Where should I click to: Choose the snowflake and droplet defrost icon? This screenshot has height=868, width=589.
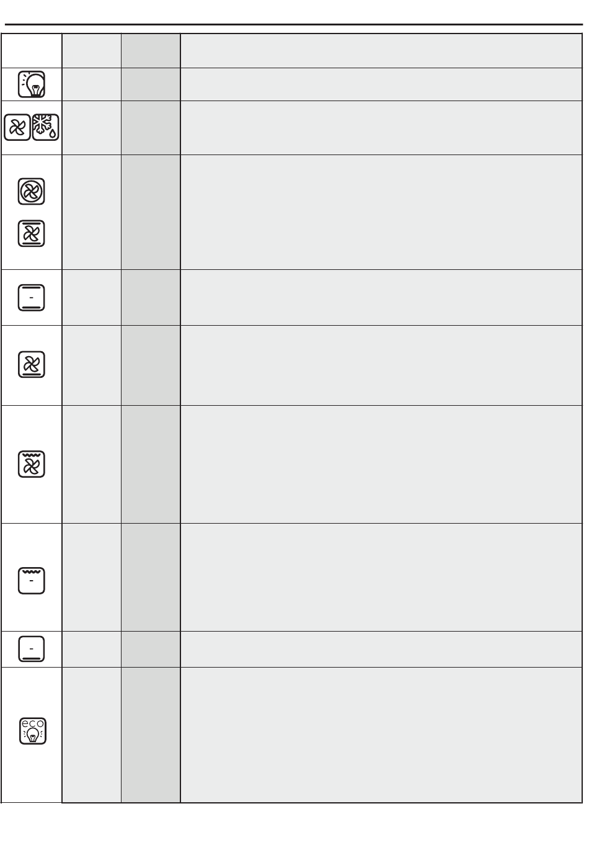[x=46, y=127]
